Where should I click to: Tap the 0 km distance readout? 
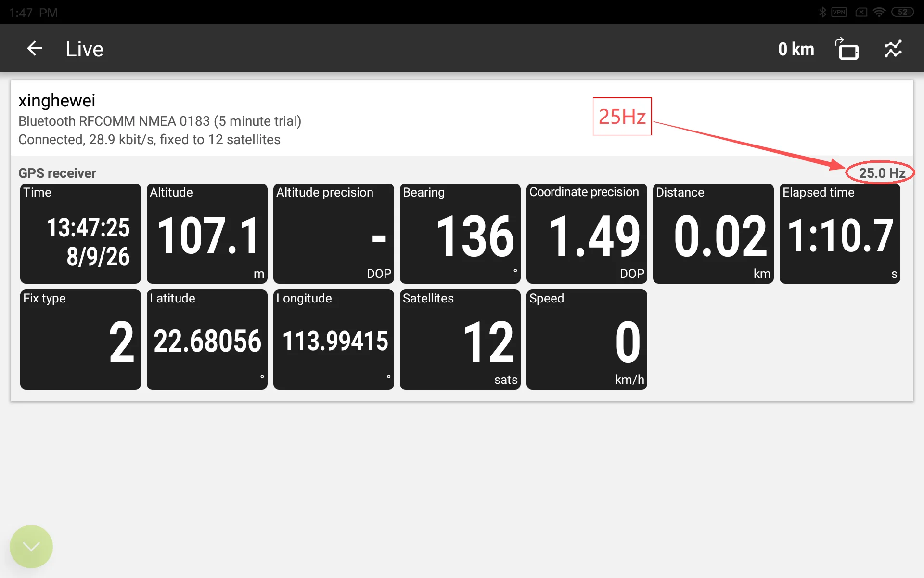796,49
